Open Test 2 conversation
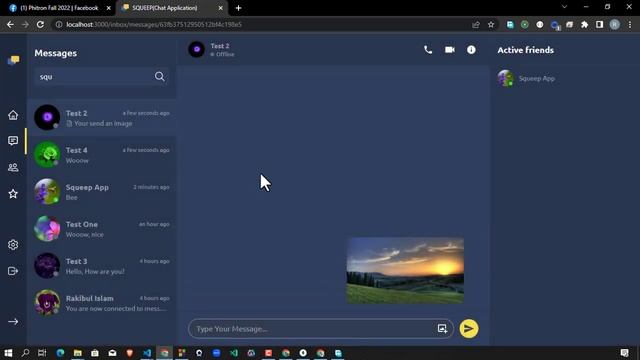 pos(102,118)
